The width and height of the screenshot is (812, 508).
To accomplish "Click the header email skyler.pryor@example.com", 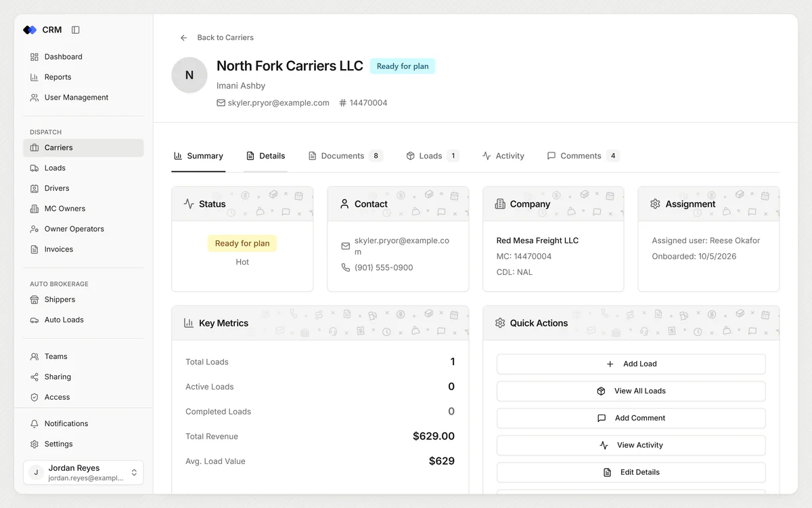I will pyautogui.click(x=279, y=103).
